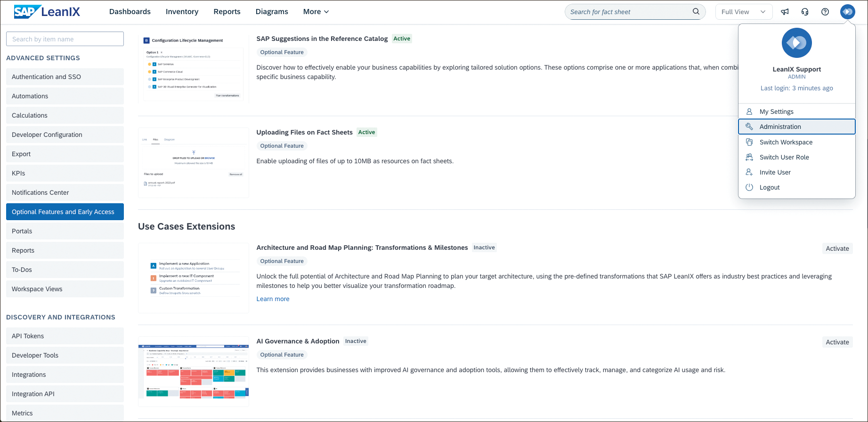
Task: Choose Switch User Role in user menu
Action: (797, 157)
